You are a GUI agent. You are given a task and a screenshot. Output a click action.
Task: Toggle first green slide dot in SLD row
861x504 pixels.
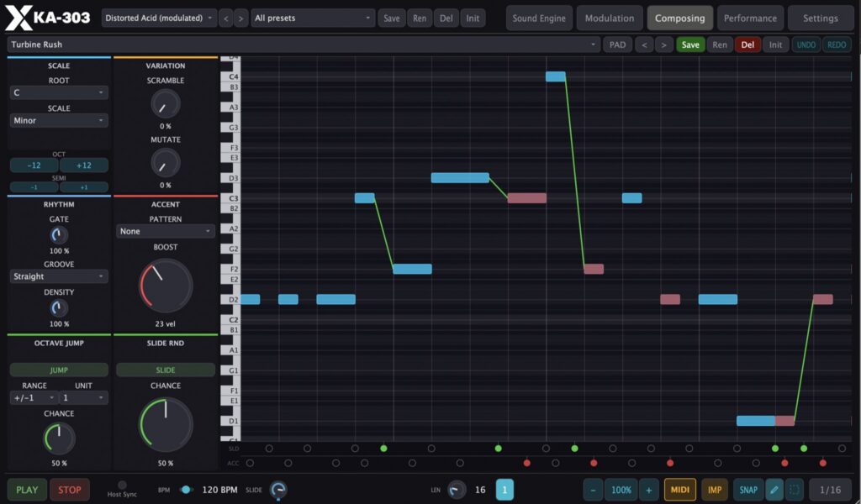(383, 448)
